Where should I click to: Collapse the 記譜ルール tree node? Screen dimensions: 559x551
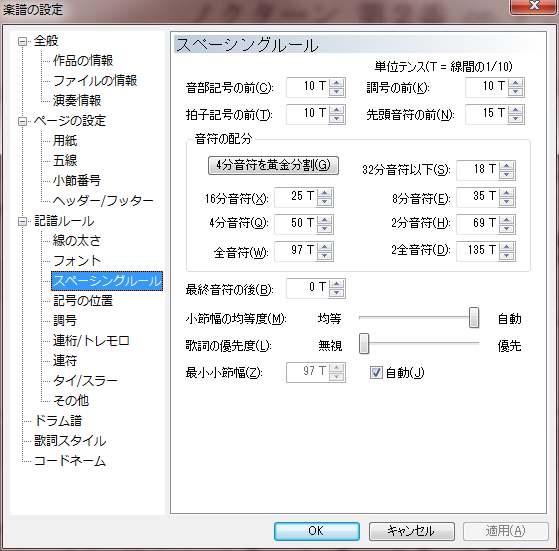tap(22, 222)
